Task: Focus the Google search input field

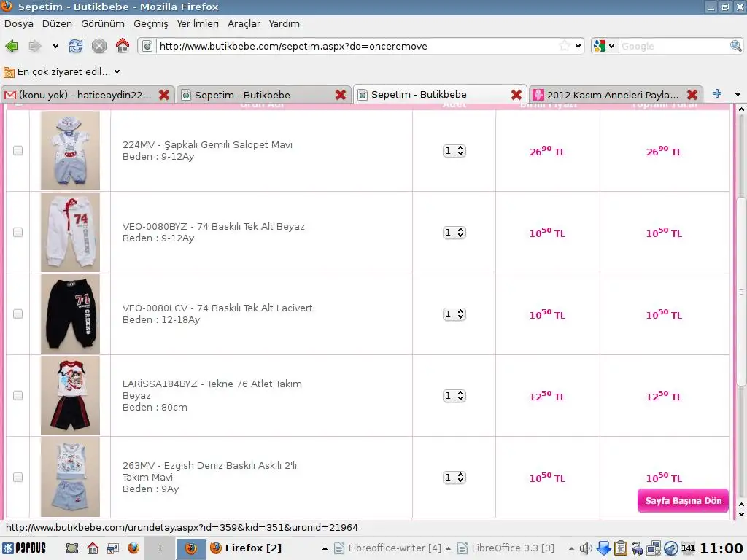Action: pos(674,46)
